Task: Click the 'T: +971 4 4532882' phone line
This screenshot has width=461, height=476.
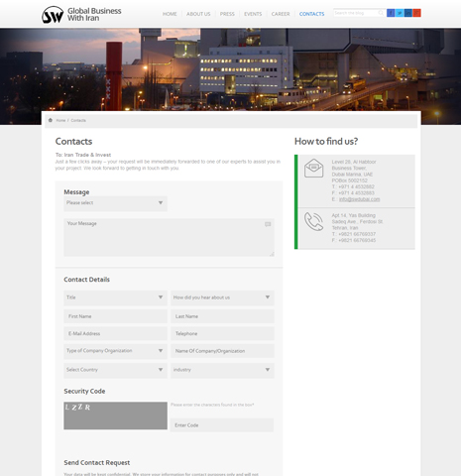Action: 353,186
